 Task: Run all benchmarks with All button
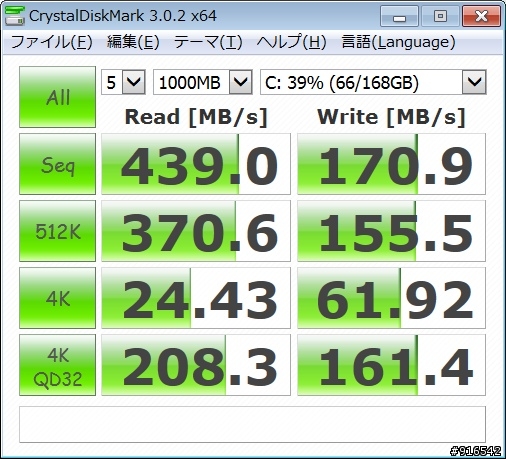58,97
